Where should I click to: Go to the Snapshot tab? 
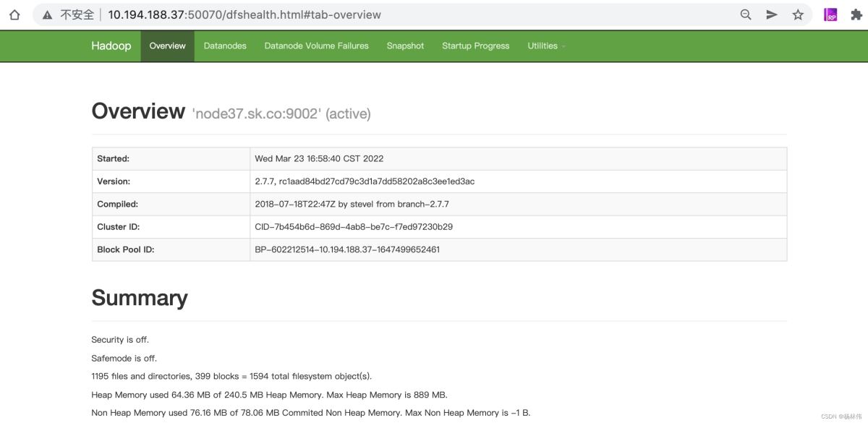tap(405, 46)
